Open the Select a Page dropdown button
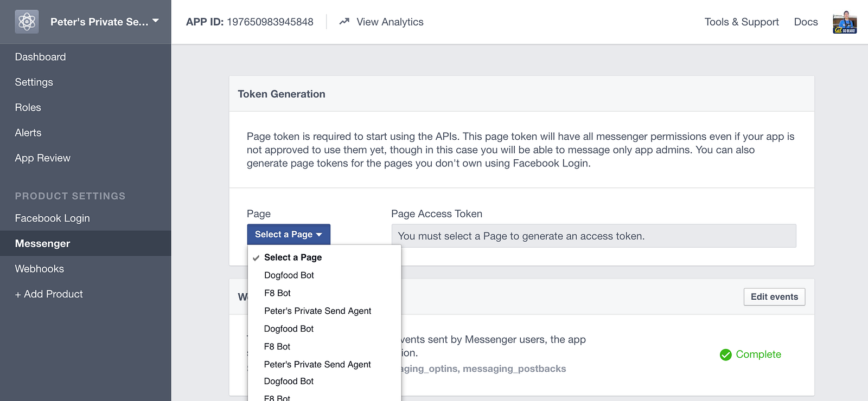This screenshot has height=401, width=868. point(288,235)
